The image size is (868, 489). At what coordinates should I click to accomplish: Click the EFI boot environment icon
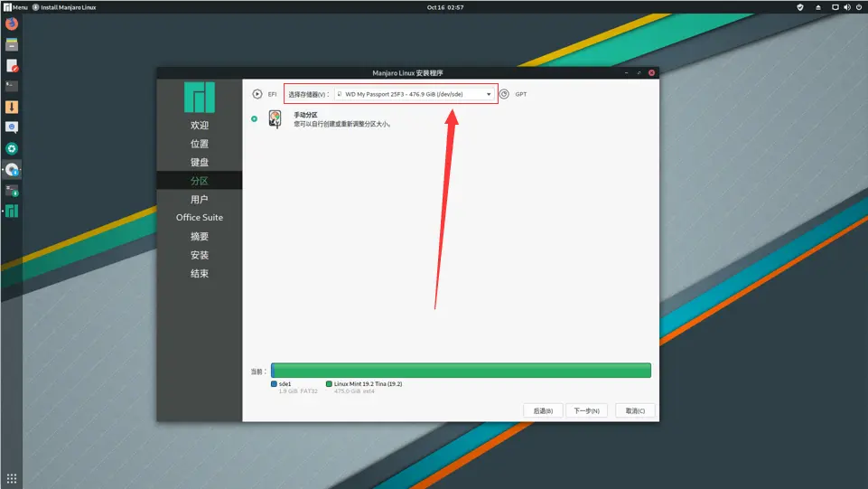coord(257,94)
